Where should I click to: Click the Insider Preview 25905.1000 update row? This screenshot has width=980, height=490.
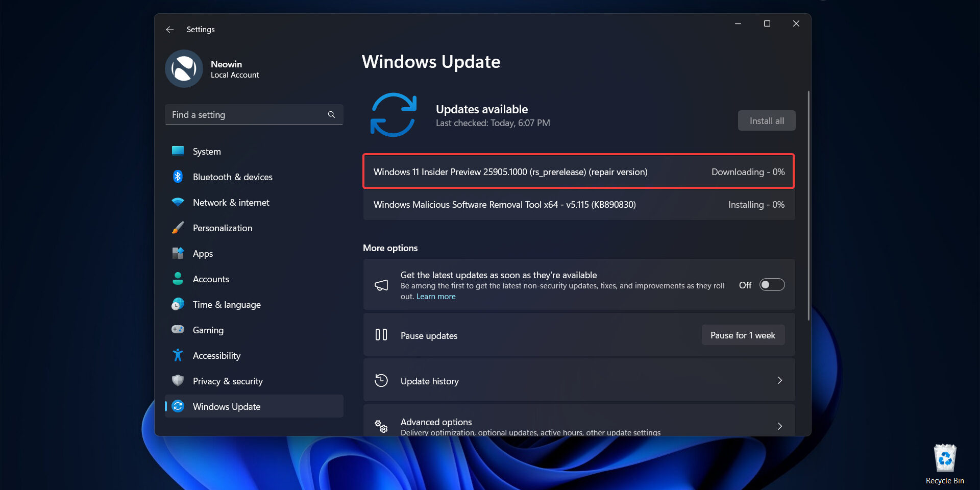pos(579,171)
